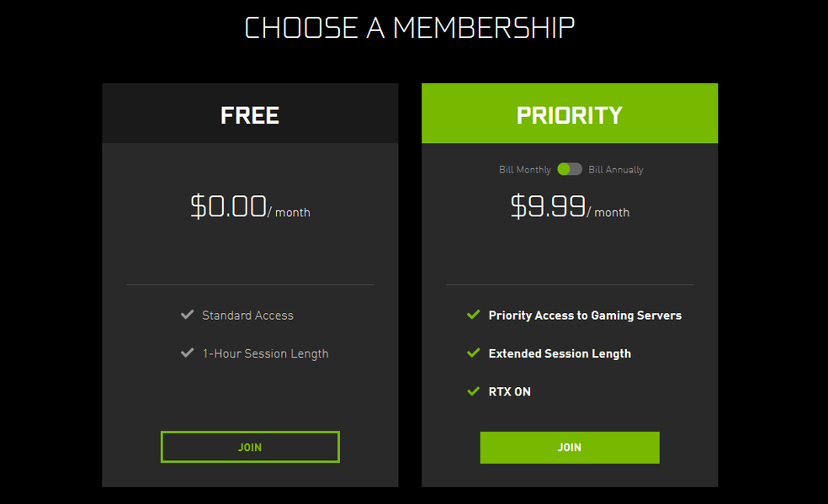Screen dimensions: 828x504
Task: Select the Bill Annually label
Action: [x=616, y=170]
